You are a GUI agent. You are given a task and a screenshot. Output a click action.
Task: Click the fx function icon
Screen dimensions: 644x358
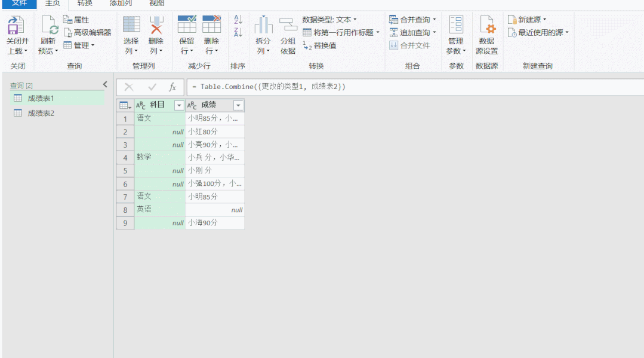click(172, 87)
